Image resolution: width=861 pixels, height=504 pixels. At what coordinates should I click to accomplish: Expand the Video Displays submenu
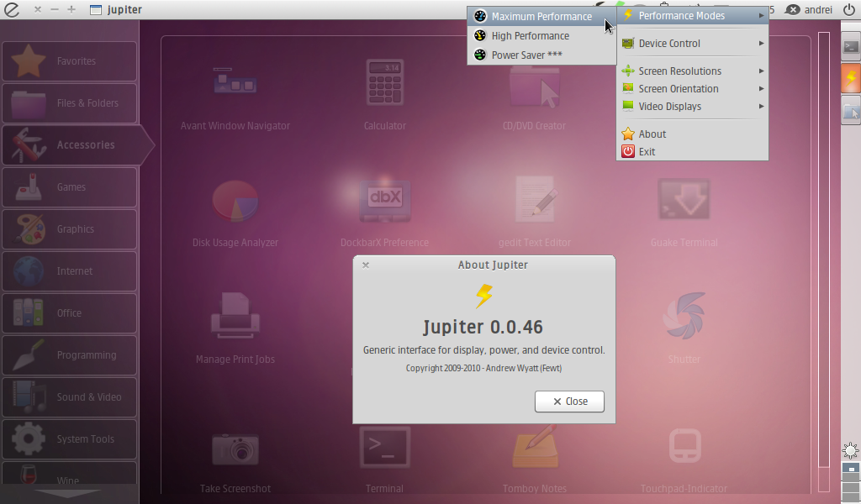tap(669, 106)
